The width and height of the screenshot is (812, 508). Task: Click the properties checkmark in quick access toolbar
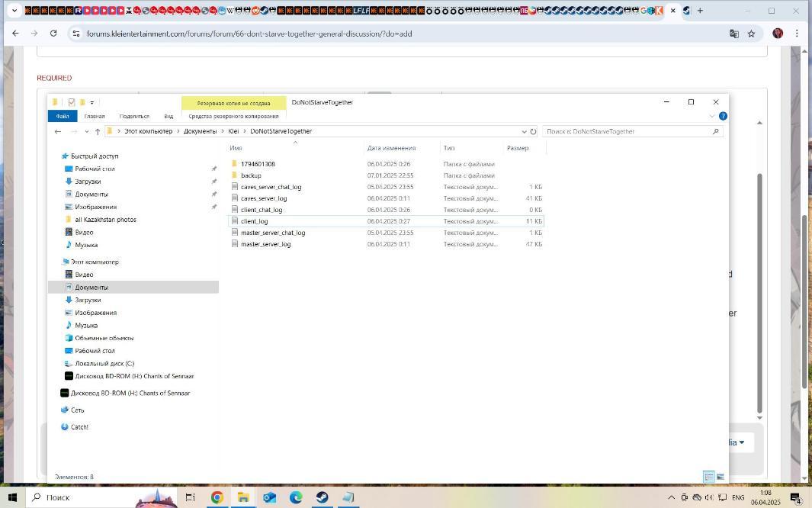tap(72, 102)
